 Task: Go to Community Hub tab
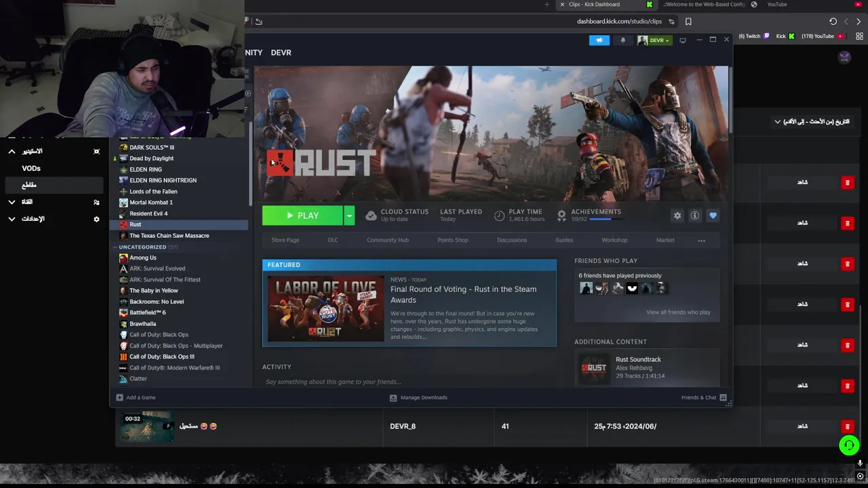click(x=387, y=240)
